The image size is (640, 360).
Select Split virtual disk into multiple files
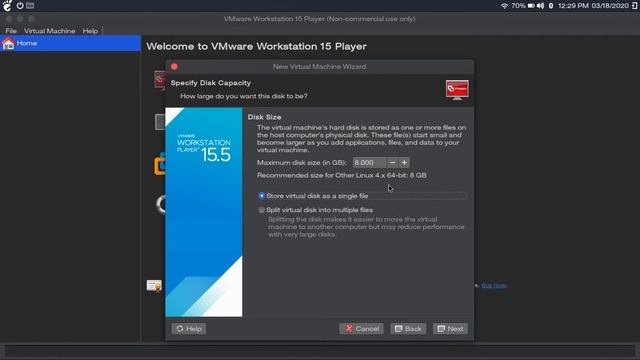(262, 210)
